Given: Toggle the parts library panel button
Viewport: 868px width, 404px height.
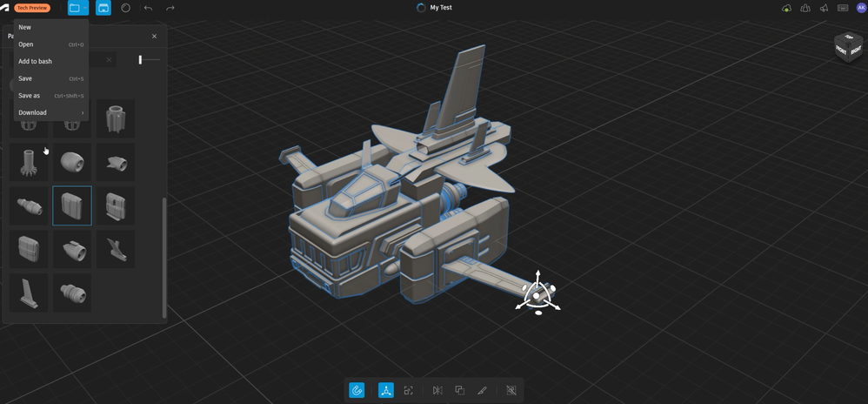Looking at the screenshot, I should [103, 8].
